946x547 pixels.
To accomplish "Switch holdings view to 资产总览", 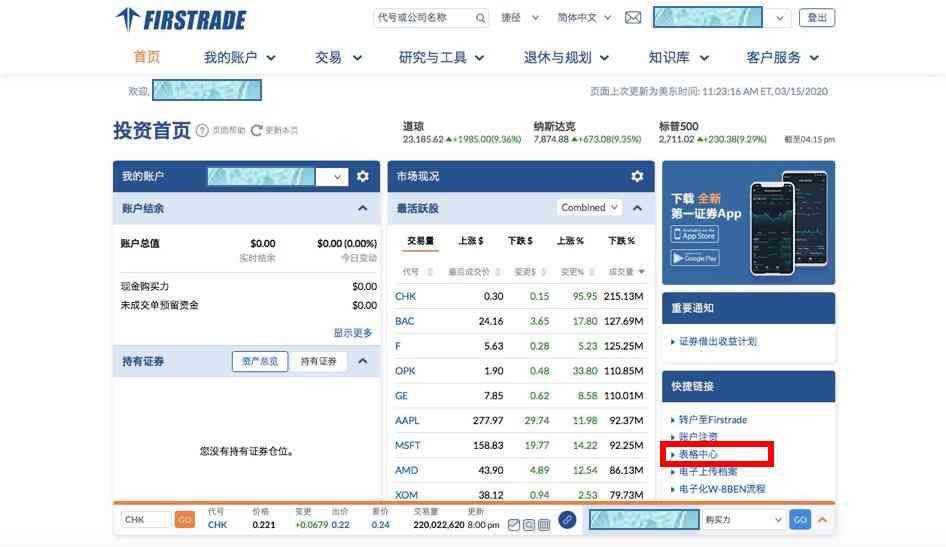I will (260, 361).
